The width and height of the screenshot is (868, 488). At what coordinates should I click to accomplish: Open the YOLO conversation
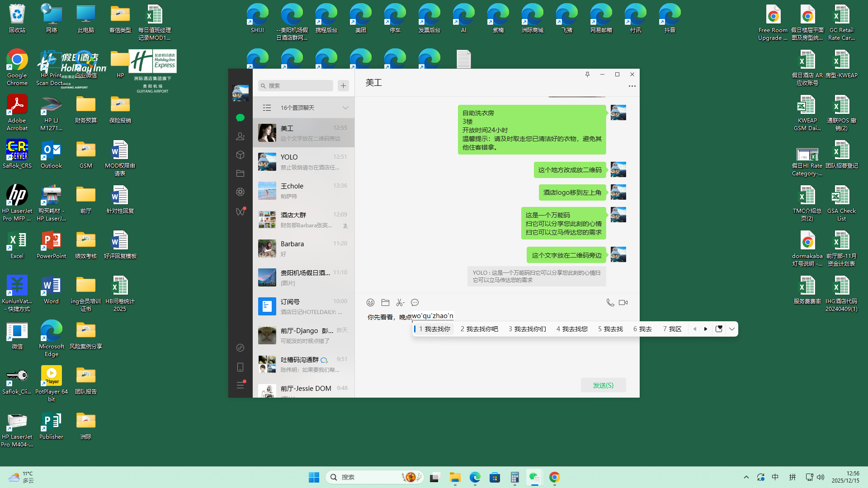pos(303,162)
